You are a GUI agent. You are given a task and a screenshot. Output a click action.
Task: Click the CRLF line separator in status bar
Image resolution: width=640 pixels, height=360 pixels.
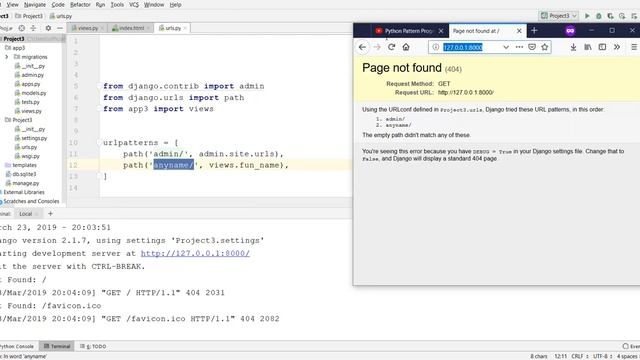click(580, 356)
